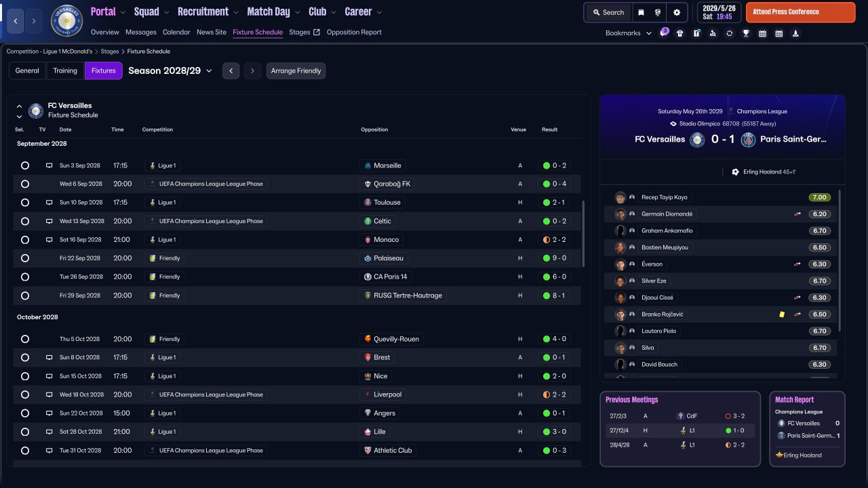
Task: Select the Quevilly-Rouen friendly radio button
Action: [x=25, y=339]
